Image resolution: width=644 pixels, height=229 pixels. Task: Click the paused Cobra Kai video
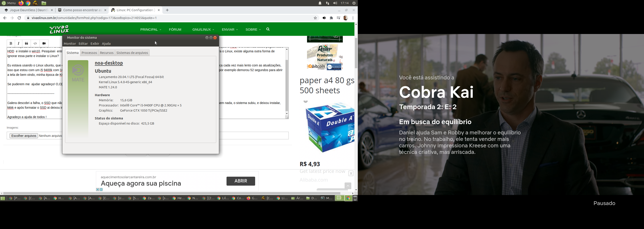point(501,114)
